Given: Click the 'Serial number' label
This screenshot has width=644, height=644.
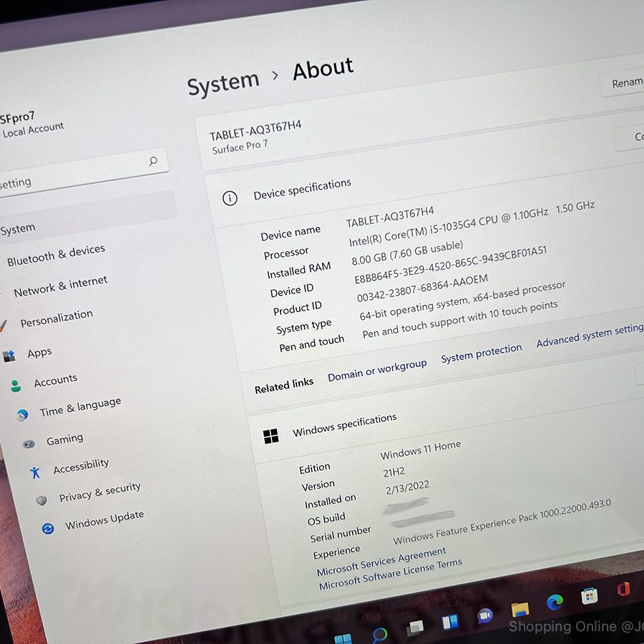Looking at the screenshot, I should click(341, 535).
